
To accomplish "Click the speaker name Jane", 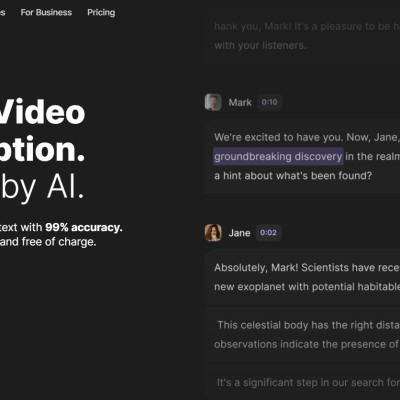I will 239,233.
